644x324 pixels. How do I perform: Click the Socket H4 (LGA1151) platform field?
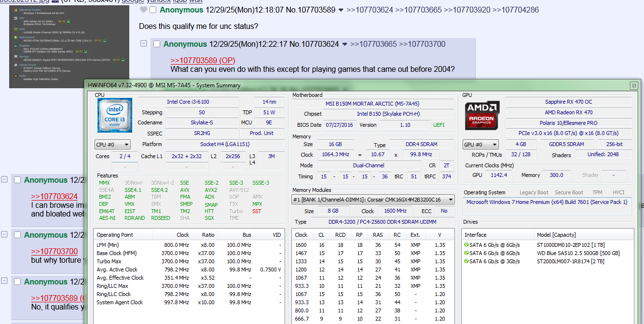coord(225,144)
